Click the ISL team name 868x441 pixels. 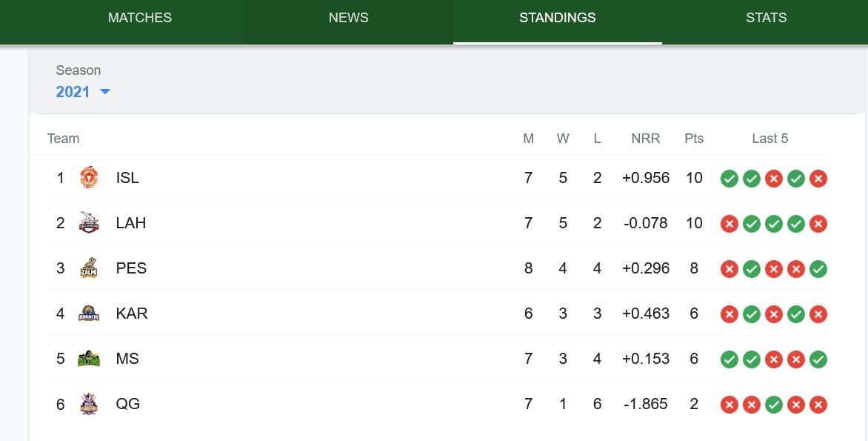point(127,178)
